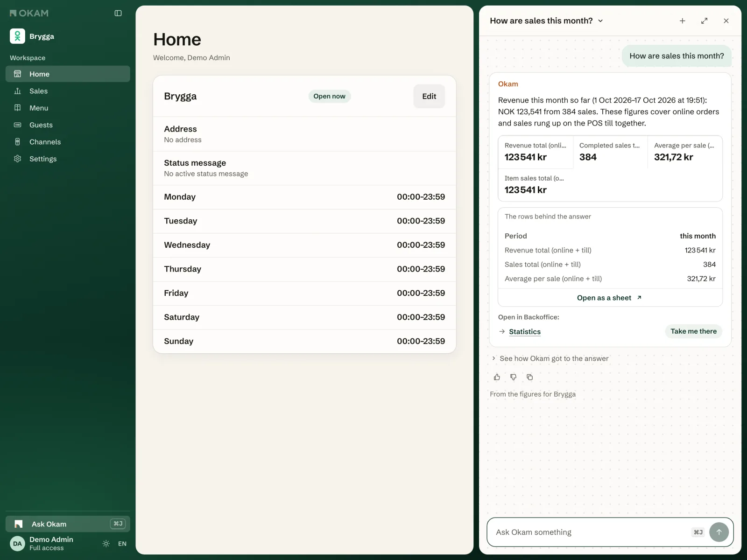Screen dimensions: 747x560
Task: Go to the Sales section
Action: (68, 91)
